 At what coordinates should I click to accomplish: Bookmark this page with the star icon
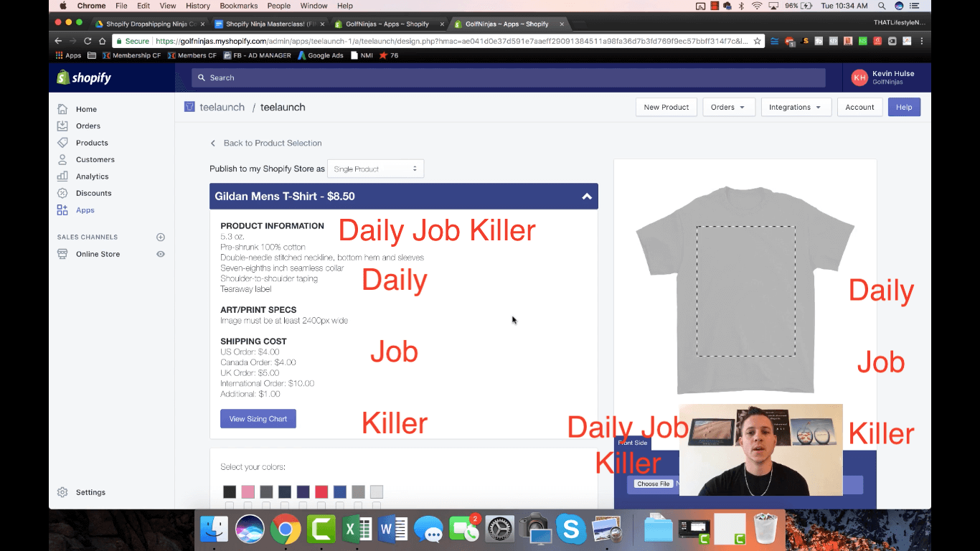click(757, 41)
